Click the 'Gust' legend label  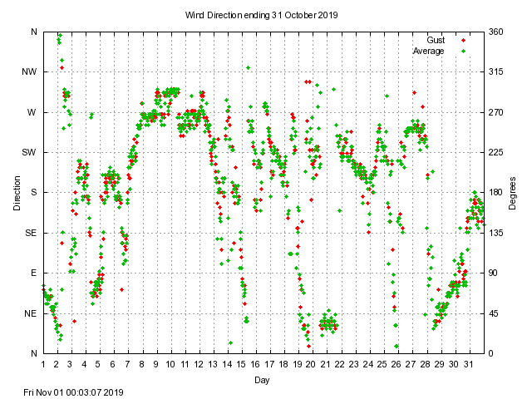[x=436, y=40]
